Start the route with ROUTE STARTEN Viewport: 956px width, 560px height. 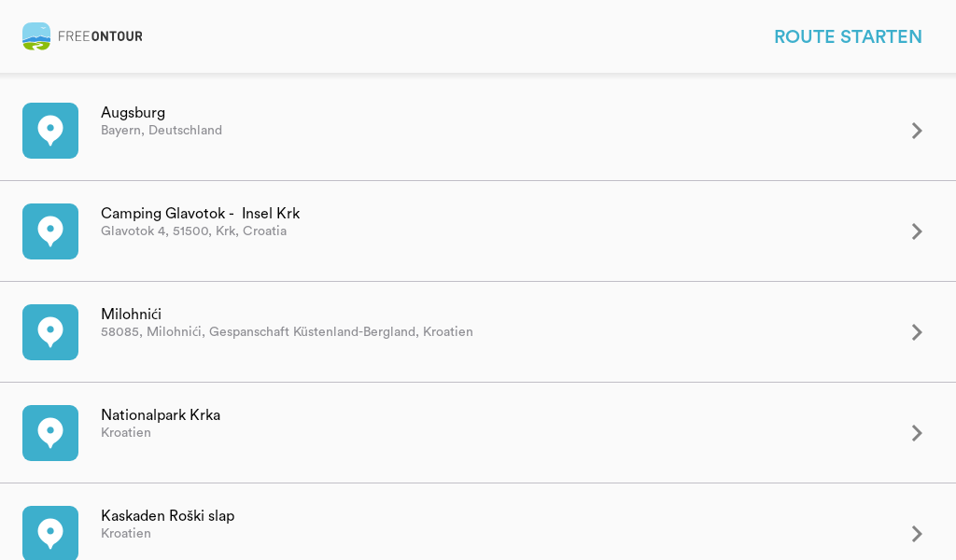[x=848, y=36]
